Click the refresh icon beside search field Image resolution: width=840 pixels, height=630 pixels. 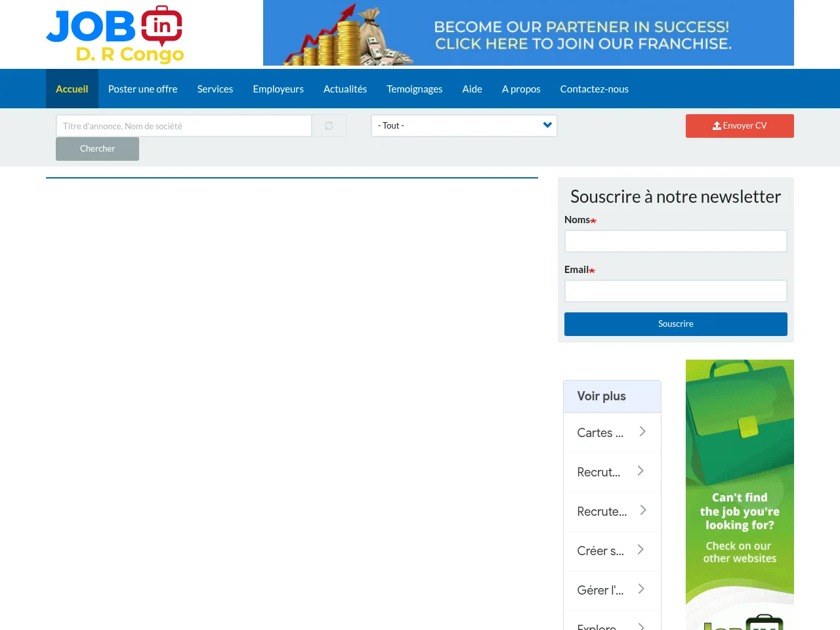click(x=329, y=126)
